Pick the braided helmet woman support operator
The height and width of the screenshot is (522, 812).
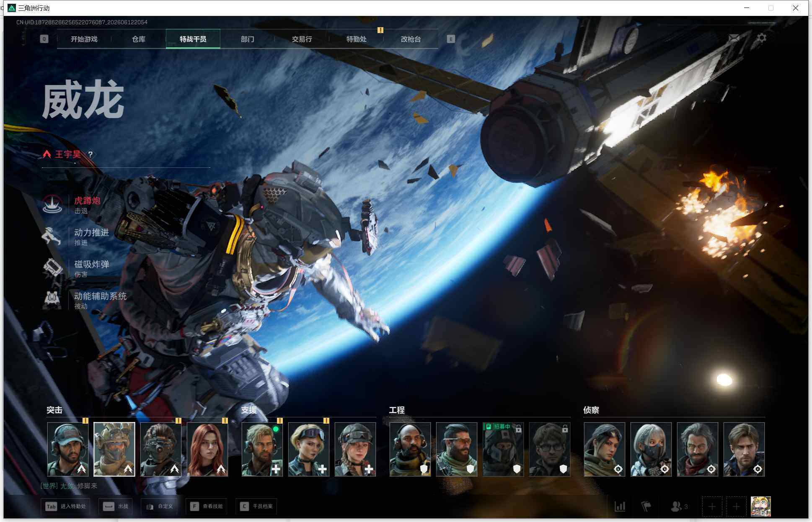coord(355,449)
